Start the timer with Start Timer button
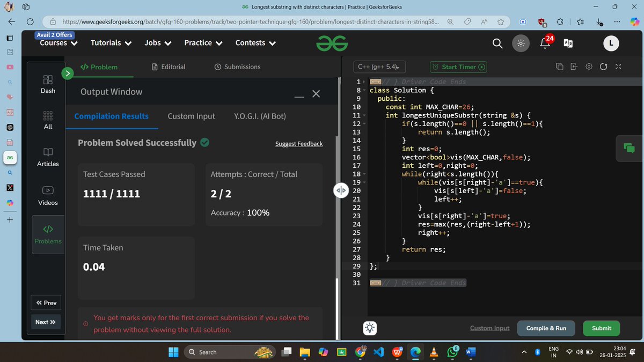644x362 pixels. click(x=458, y=67)
